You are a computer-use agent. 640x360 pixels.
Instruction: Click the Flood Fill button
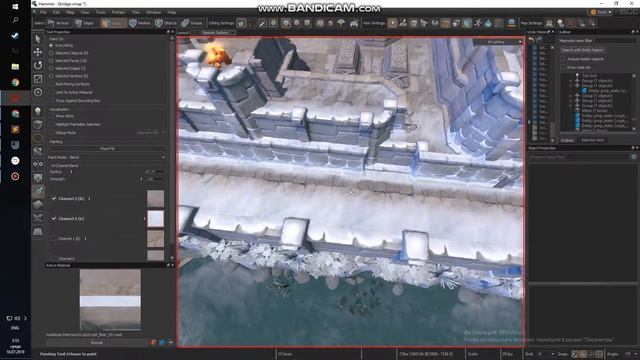tap(107, 149)
